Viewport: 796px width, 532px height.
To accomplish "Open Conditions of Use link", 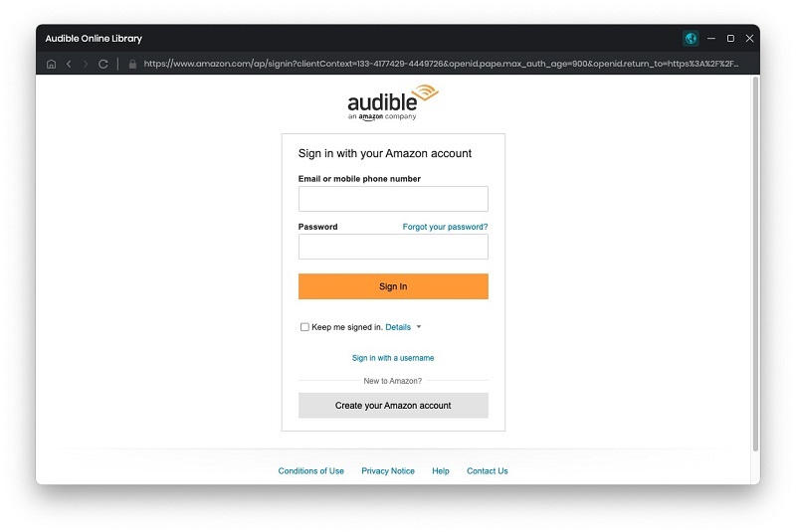I will click(310, 471).
